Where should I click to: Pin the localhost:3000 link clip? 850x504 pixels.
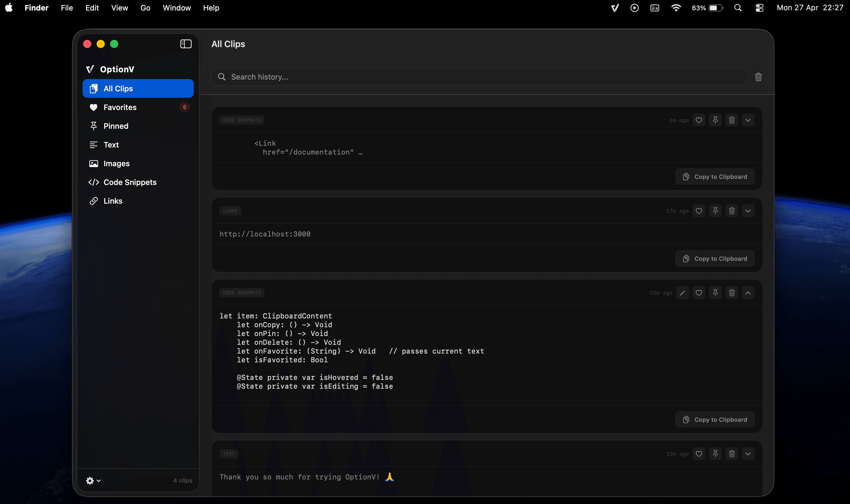(716, 211)
